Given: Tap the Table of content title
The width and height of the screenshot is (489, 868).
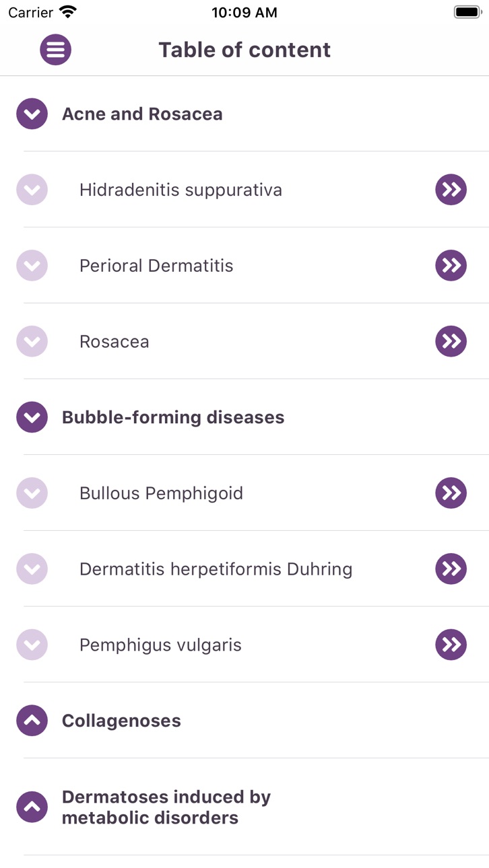Looking at the screenshot, I should 244,50.
